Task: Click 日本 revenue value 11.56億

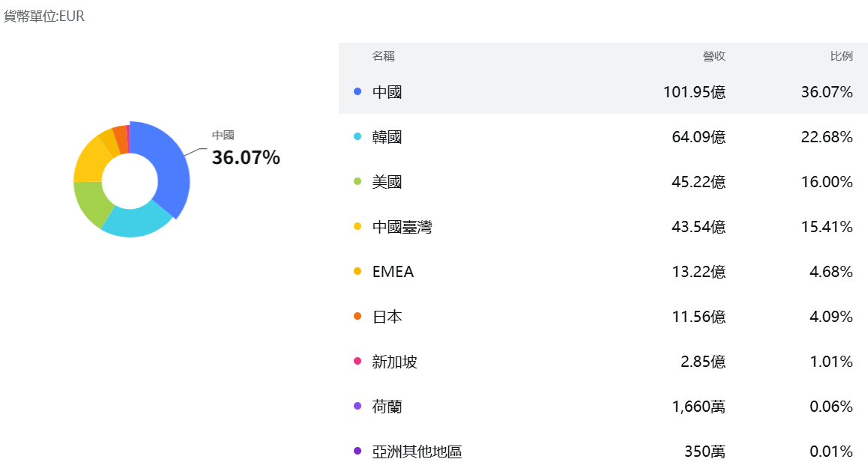Action: 699,317
